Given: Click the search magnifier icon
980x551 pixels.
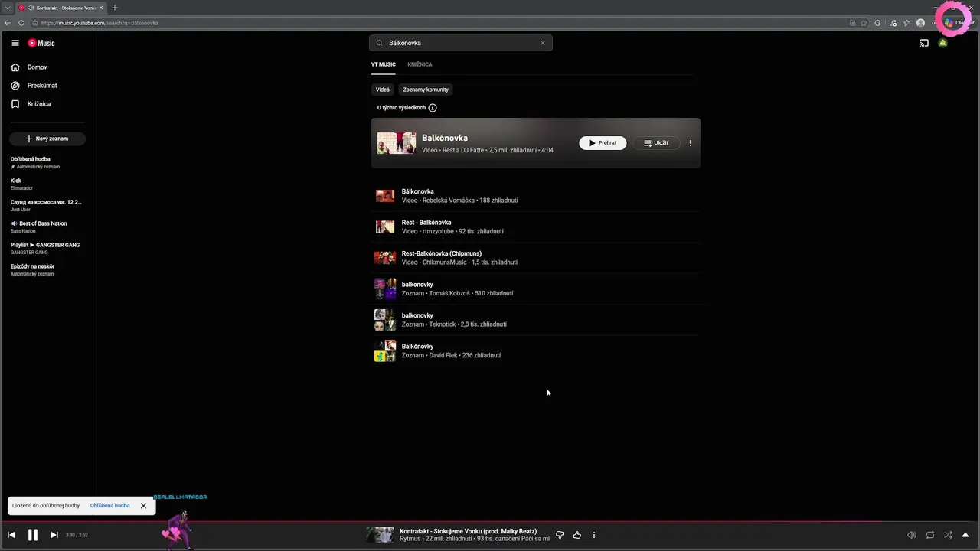Looking at the screenshot, I should coord(379,43).
